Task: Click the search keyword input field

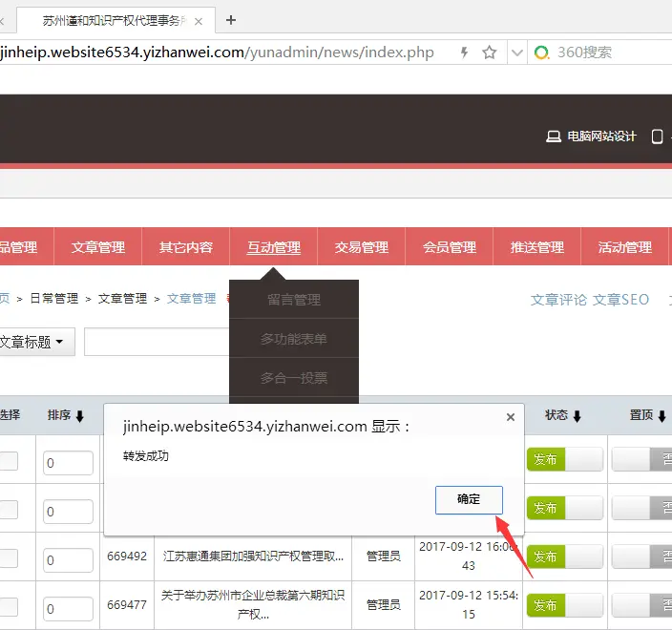Action: click(157, 342)
